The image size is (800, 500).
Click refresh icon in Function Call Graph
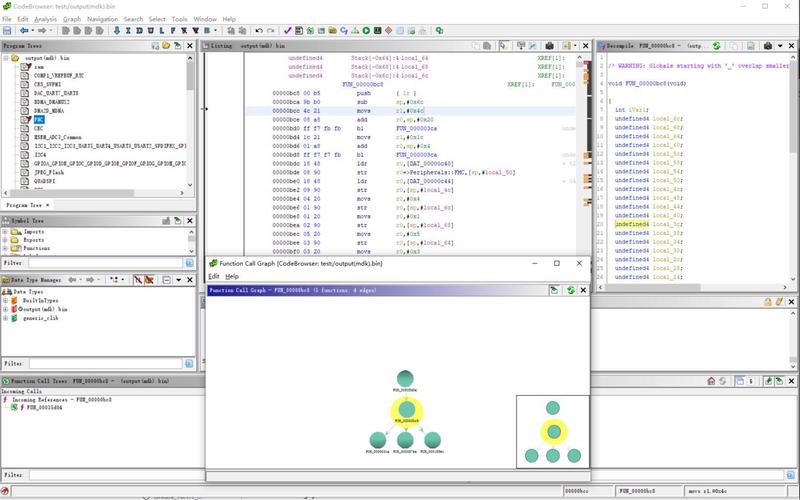[569, 290]
